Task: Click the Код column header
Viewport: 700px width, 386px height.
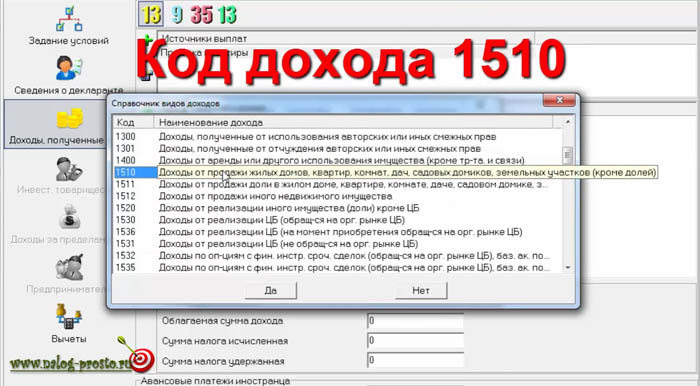Action: pos(134,122)
